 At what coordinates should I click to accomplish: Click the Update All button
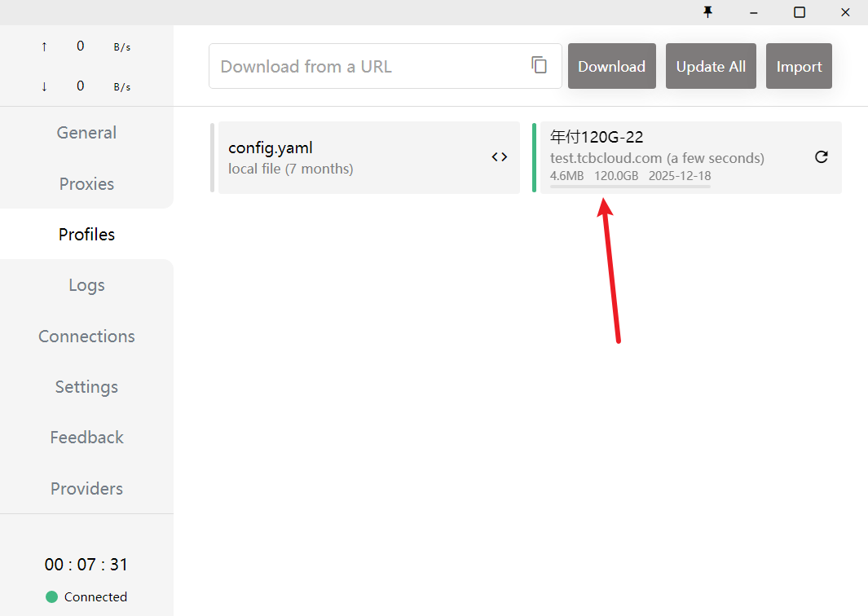[711, 66]
